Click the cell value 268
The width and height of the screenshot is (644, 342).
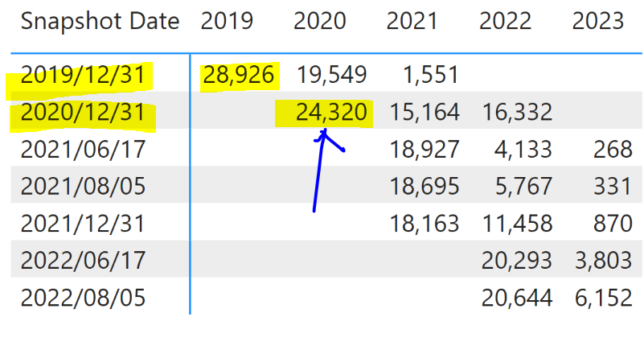click(613, 149)
